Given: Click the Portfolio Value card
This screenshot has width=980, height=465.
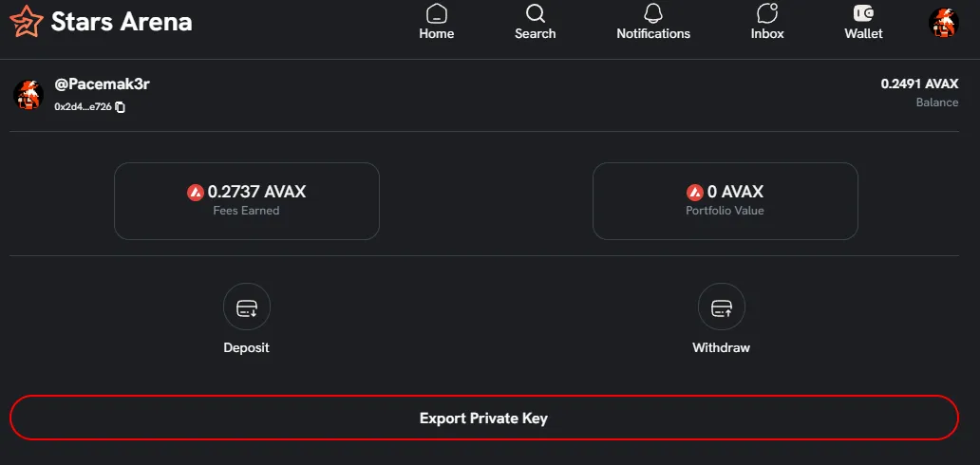Looking at the screenshot, I should tap(726, 201).
